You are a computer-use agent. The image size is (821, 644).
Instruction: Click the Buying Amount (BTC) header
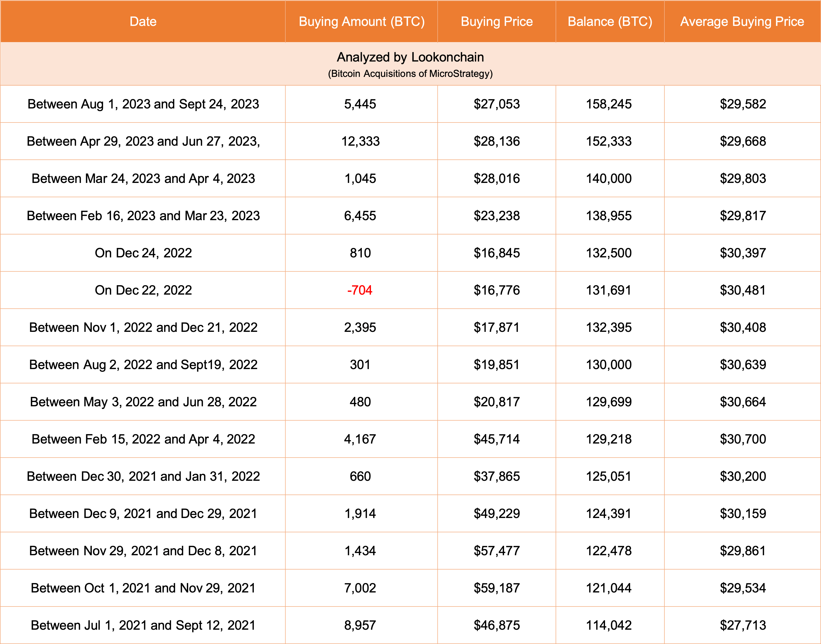361,22
